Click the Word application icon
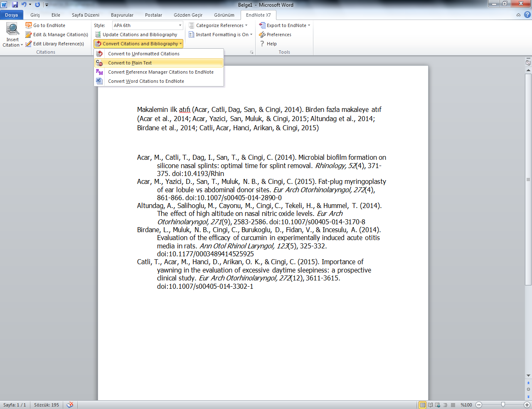 click(4, 5)
